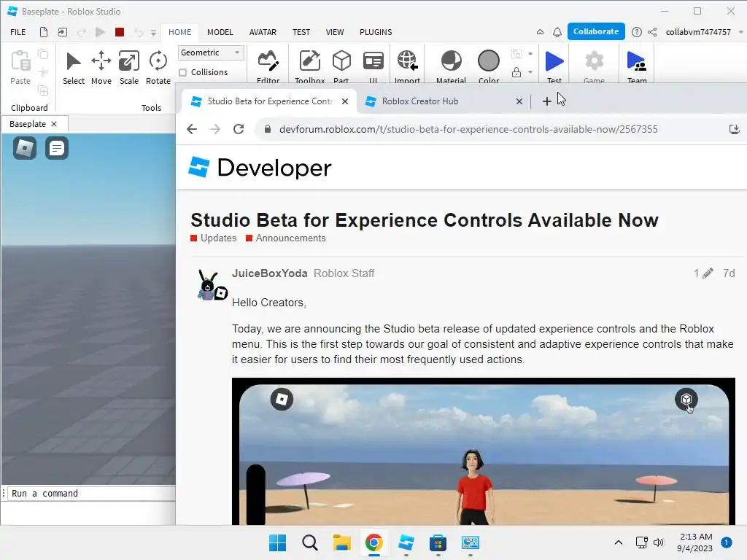Open the terrain Editor
Screen dimensions: 747x560
(268, 66)
